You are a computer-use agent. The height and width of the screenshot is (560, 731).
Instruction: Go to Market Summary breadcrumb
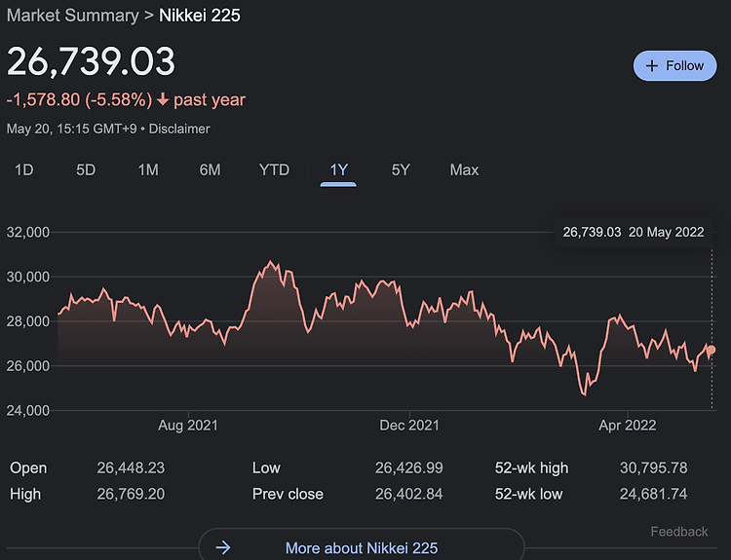(73, 16)
